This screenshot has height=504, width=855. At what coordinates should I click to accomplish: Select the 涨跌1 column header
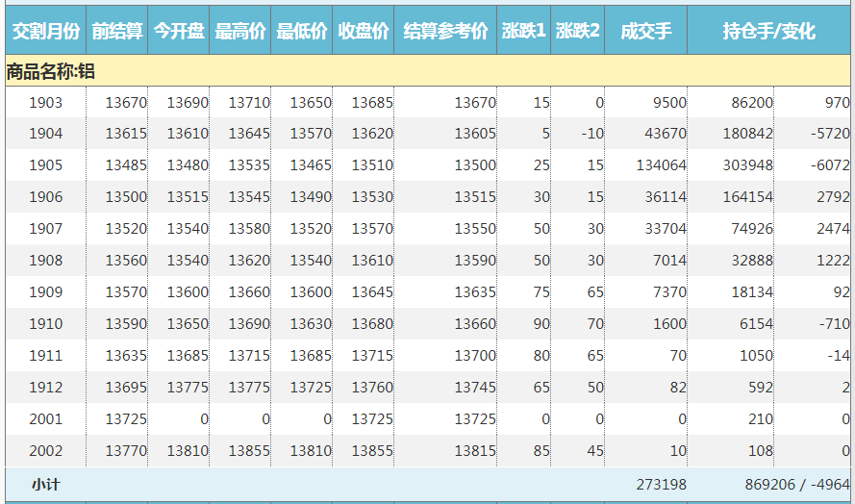click(524, 32)
